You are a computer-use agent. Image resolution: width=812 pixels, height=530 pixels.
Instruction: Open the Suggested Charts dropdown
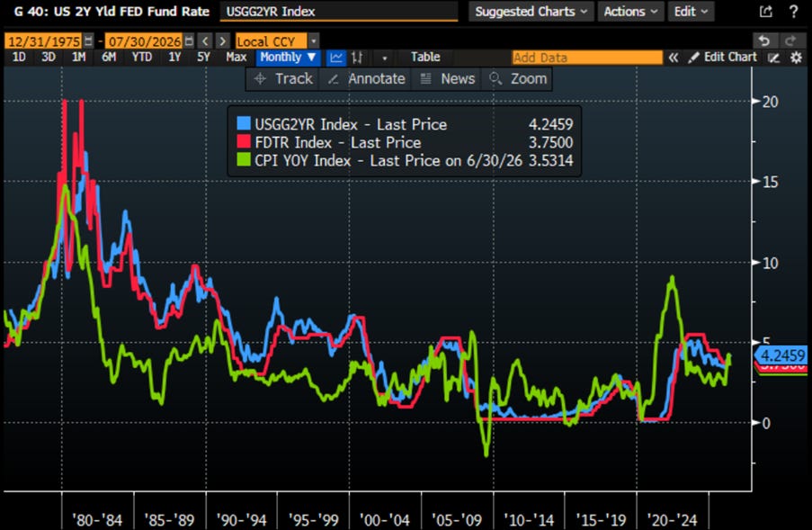[x=531, y=12]
